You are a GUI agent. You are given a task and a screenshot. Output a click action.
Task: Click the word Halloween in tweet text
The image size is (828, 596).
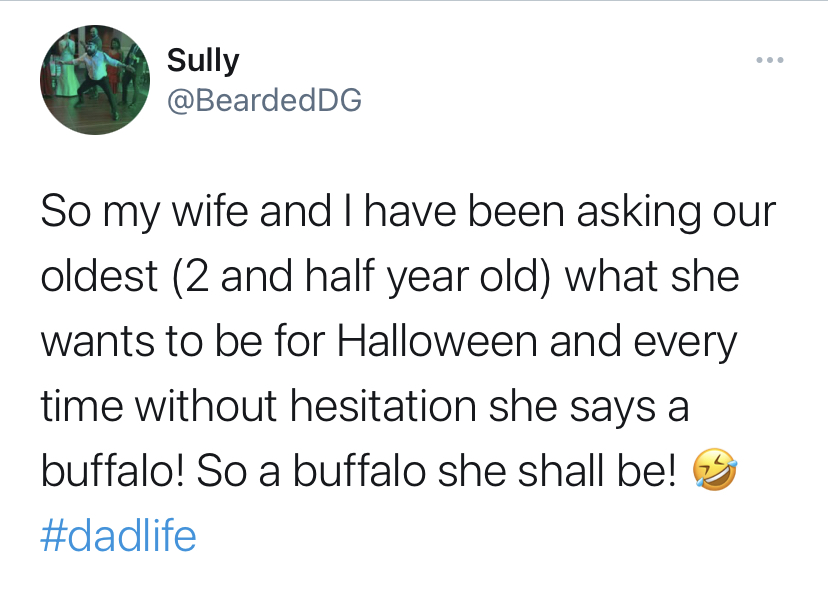point(437,340)
